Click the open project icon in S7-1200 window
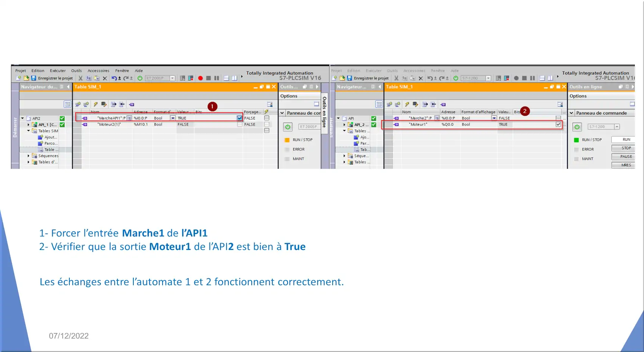The height and width of the screenshot is (352, 644). [x=342, y=78]
